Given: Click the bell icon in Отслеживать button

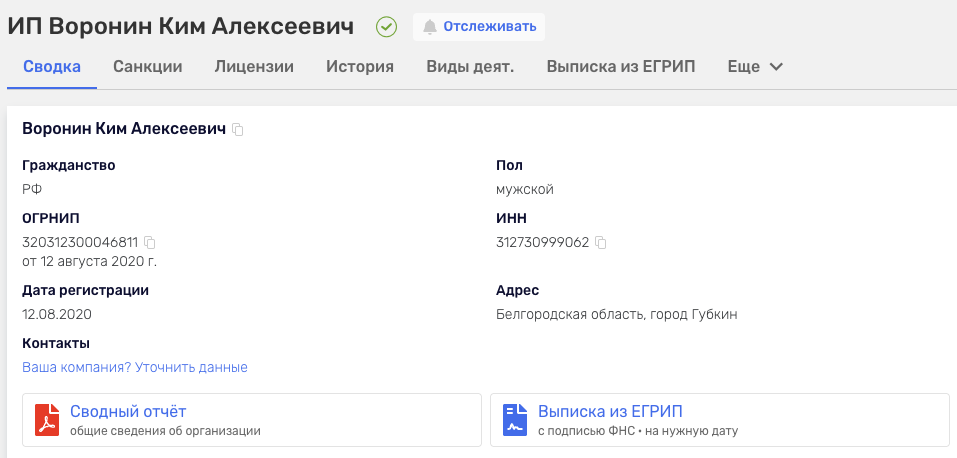Looking at the screenshot, I should (x=430, y=27).
